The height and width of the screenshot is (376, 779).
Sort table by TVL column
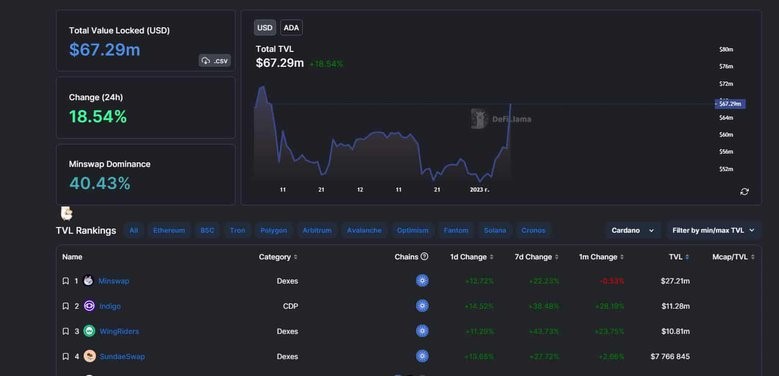click(679, 257)
